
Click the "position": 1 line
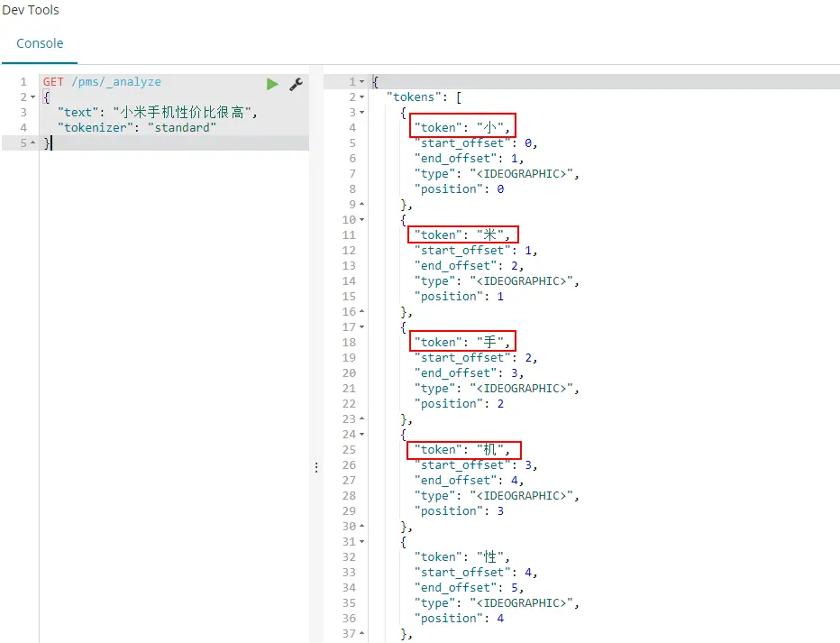pos(459,297)
